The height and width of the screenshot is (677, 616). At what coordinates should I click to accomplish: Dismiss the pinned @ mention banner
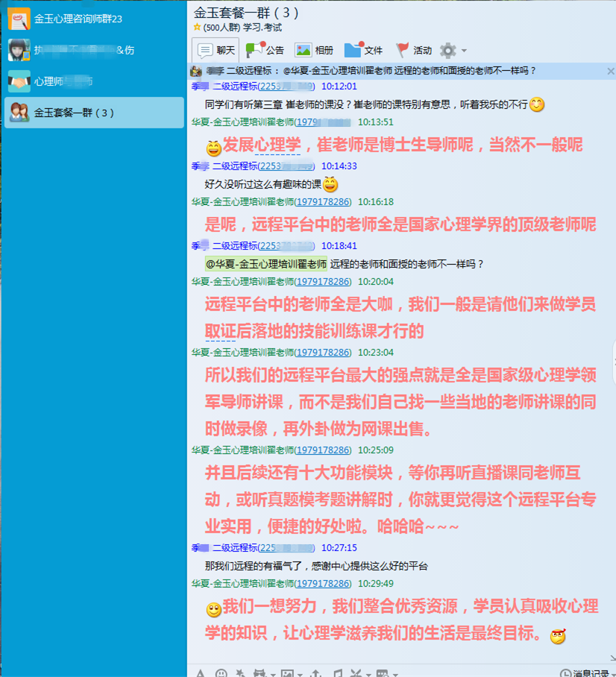point(610,72)
